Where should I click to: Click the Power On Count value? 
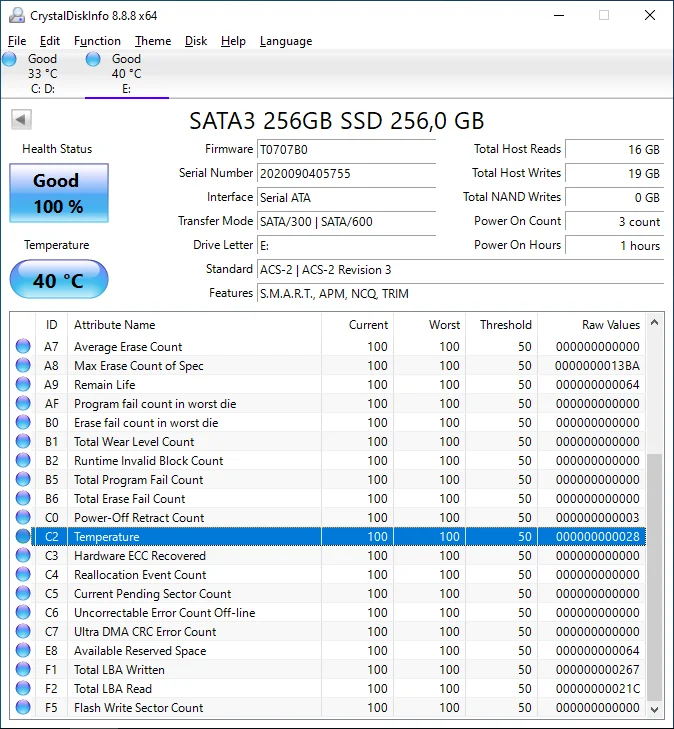coord(615,222)
